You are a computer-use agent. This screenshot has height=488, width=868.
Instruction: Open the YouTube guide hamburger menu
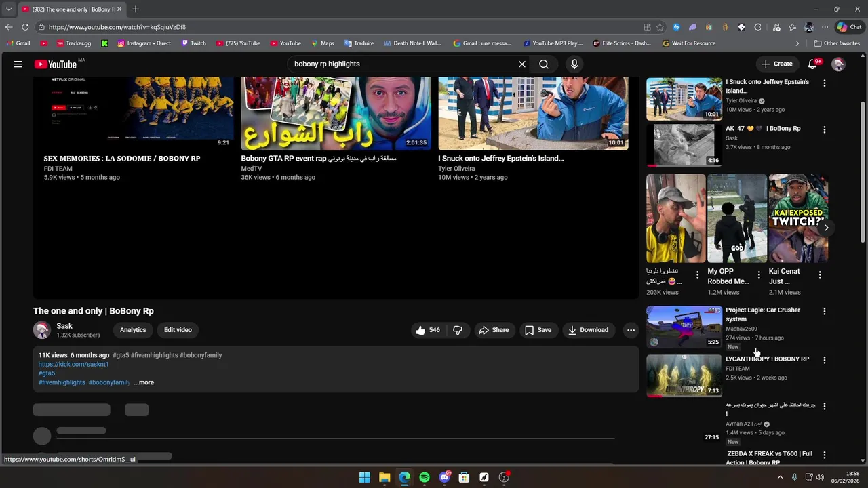click(x=18, y=64)
